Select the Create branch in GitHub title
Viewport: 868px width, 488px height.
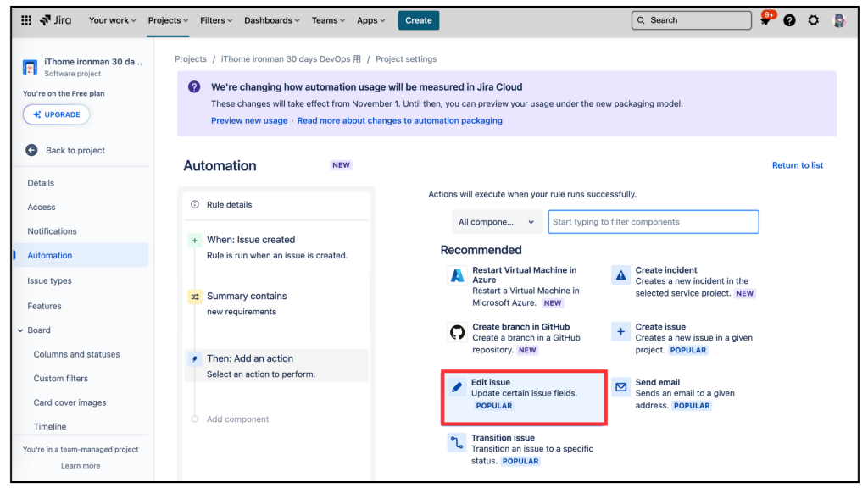point(521,327)
